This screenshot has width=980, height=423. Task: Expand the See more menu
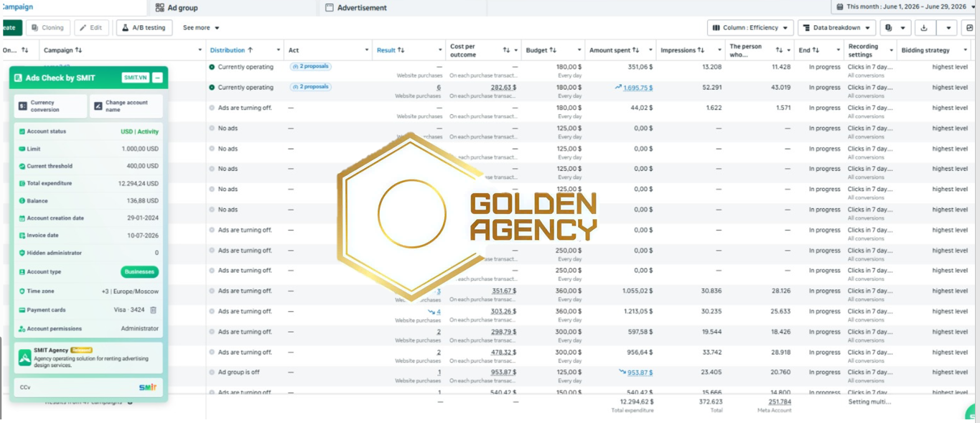201,28
